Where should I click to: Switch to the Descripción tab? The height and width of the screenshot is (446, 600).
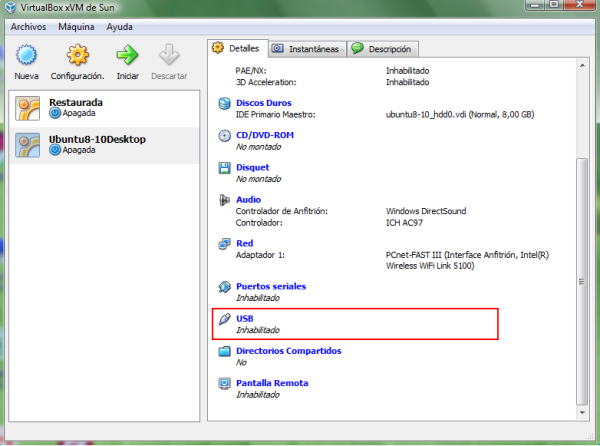coord(383,49)
